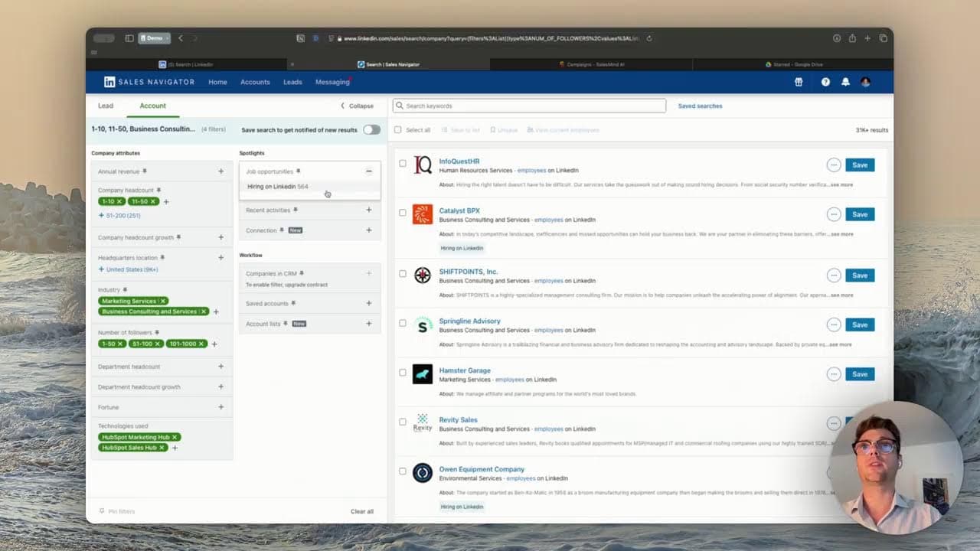Switch to Google Drive browser tab
The image size is (980, 551).
tap(792, 65)
